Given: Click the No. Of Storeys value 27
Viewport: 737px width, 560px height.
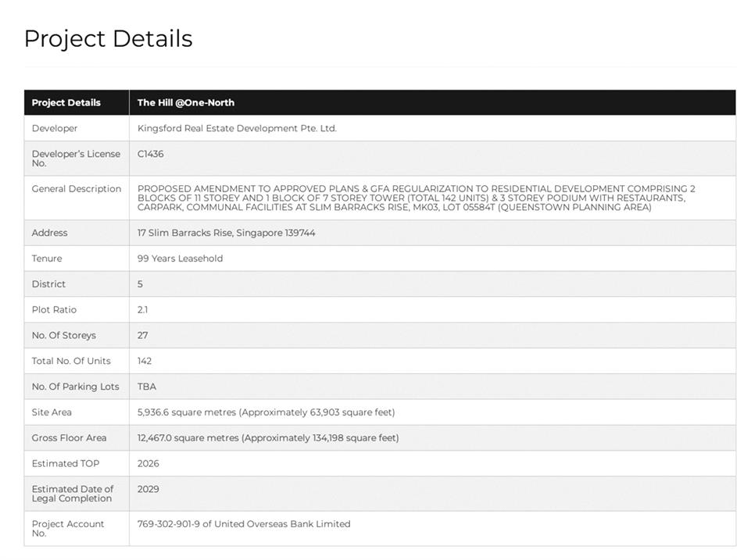Looking at the screenshot, I should tap(143, 335).
